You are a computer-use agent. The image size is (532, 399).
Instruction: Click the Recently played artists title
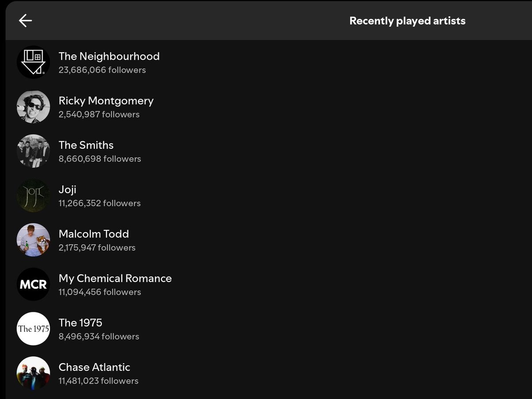click(407, 21)
